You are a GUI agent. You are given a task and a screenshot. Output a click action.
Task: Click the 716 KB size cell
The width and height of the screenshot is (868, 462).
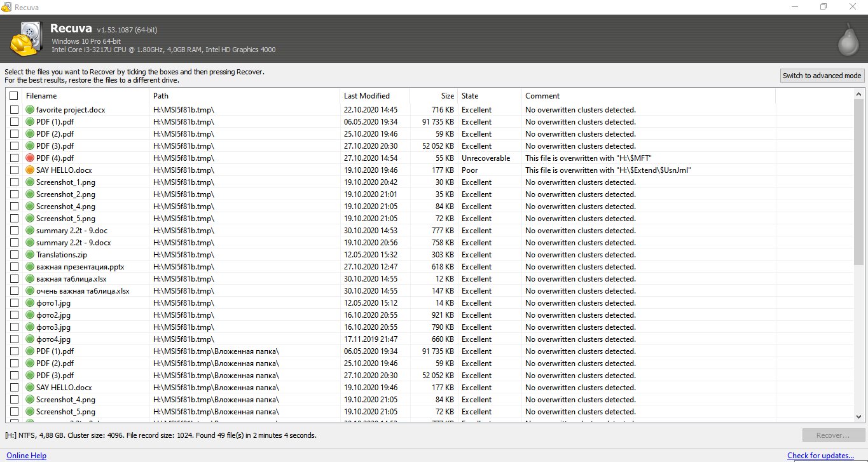click(x=443, y=110)
